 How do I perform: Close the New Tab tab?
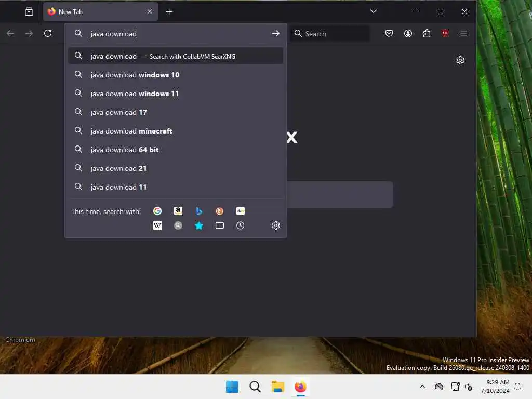[150, 11]
